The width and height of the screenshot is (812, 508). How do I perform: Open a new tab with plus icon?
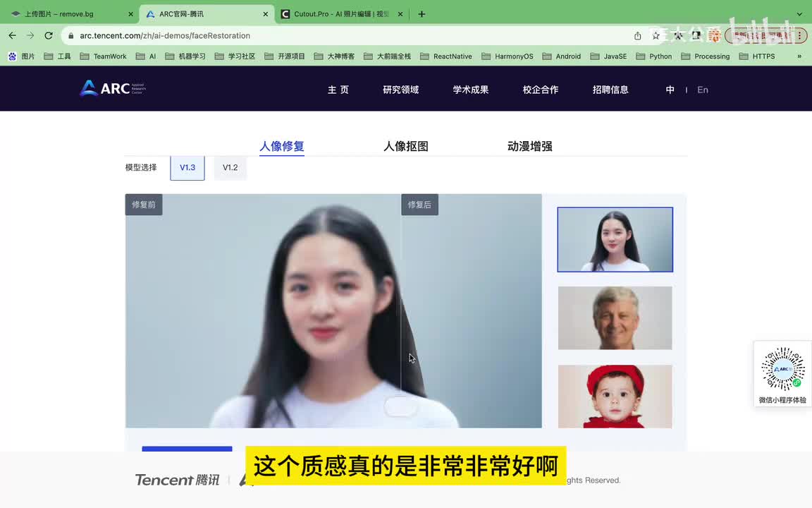pos(422,14)
